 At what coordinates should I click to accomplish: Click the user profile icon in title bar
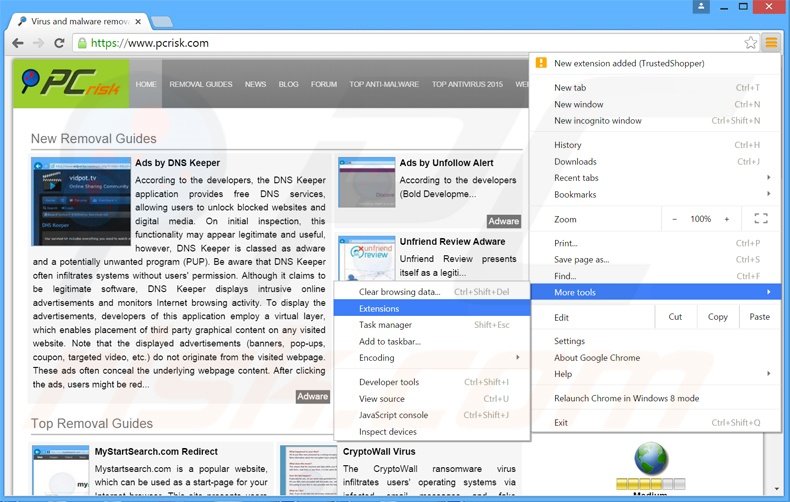pos(701,7)
